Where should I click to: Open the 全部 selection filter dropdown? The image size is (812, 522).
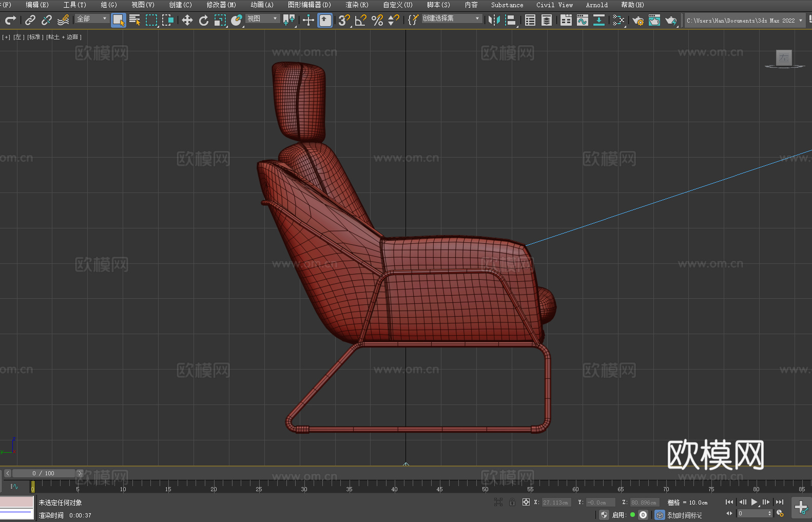[x=92, y=18]
